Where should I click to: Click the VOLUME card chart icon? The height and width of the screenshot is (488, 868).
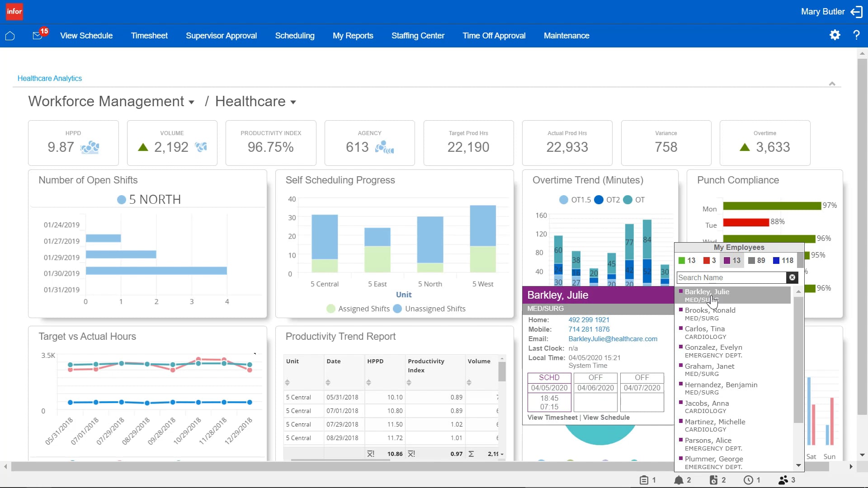pyautogui.click(x=201, y=147)
